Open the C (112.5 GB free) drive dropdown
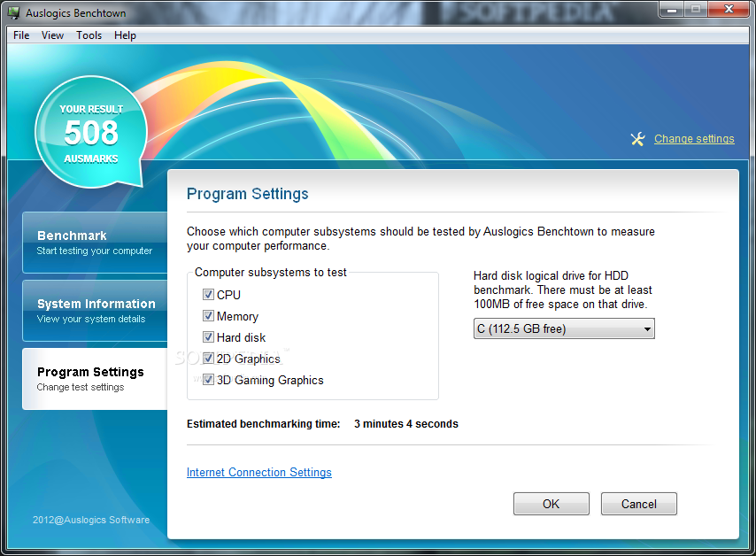The image size is (756, 556). pyautogui.click(x=564, y=328)
